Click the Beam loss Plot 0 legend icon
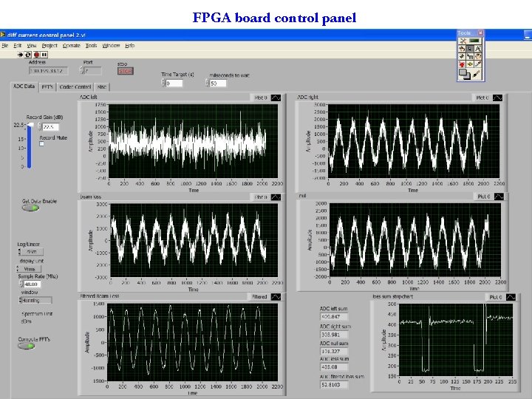532x399 pixels. [x=276, y=197]
